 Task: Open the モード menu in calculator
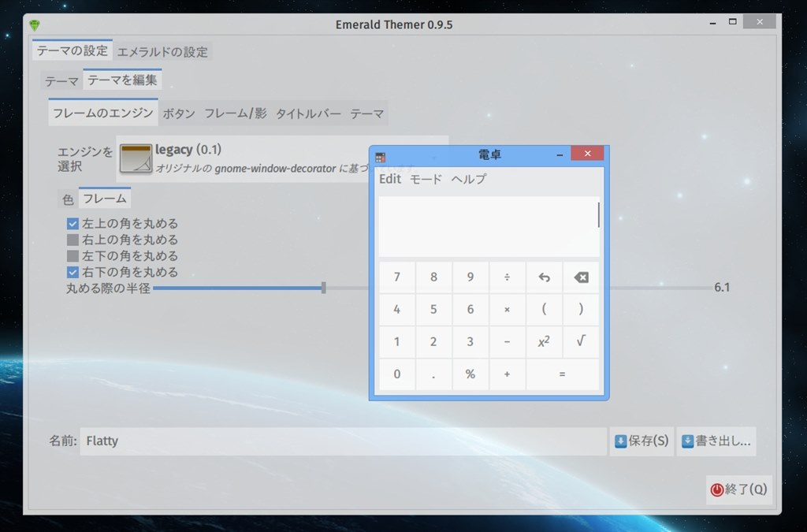pyautogui.click(x=426, y=179)
